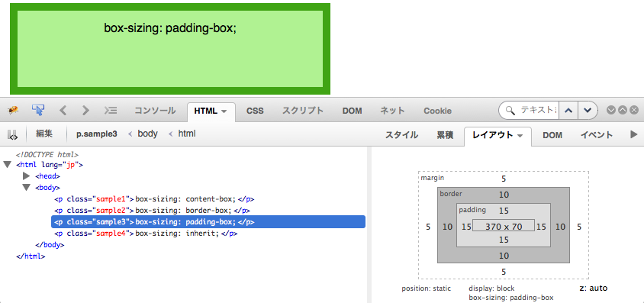Viewport: 644px width, 303px height.
Task: Open the 累積 side panel tab
Action: tap(445, 135)
